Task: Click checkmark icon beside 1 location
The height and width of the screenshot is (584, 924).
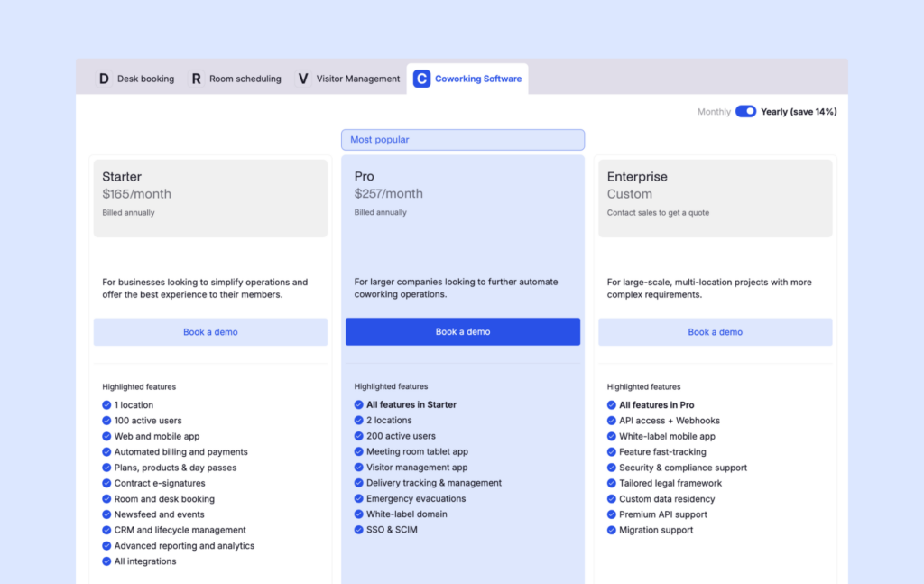Action: [106, 405]
